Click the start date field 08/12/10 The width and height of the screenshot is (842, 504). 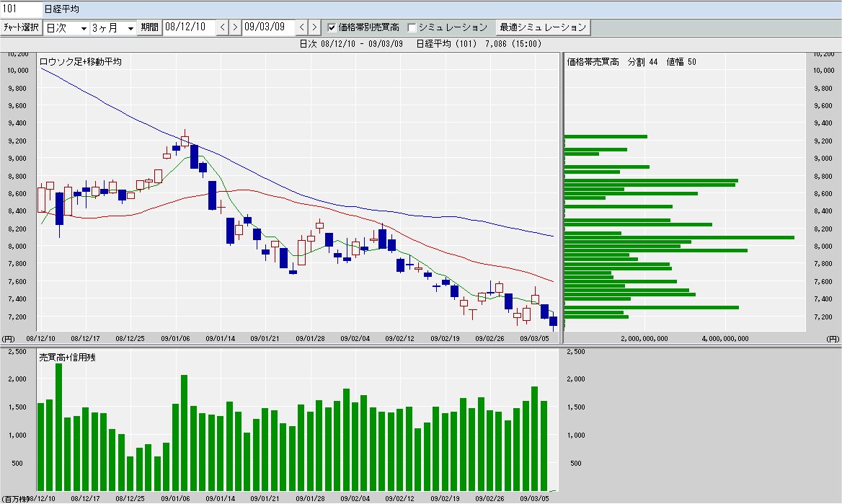coord(188,27)
